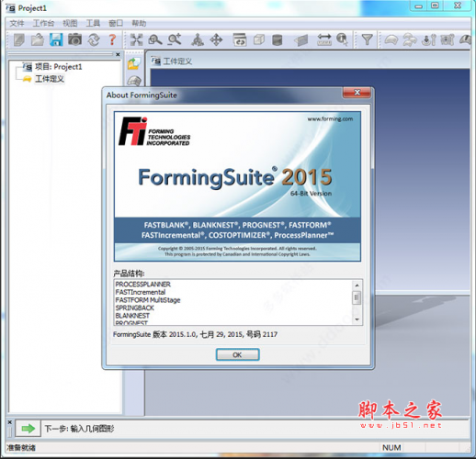Click the green next-step arrow button
The height and width of the screenshot is (459, 476).
tap(28, 429)
